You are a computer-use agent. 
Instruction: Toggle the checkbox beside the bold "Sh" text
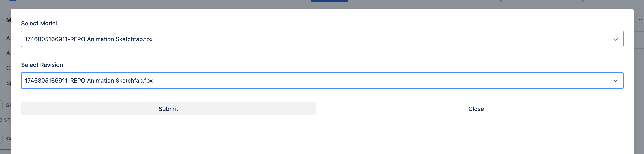[x=1, y=105]
